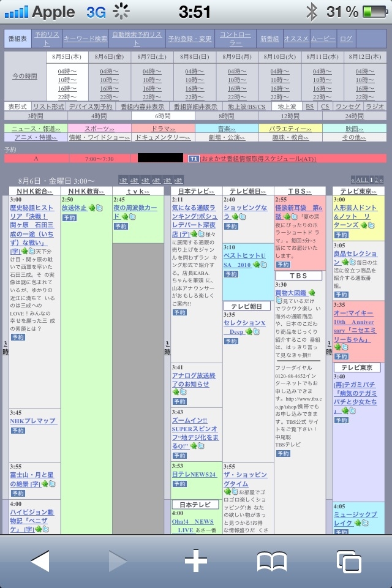Click green clover icon beside セレクションX Deep

249,331
